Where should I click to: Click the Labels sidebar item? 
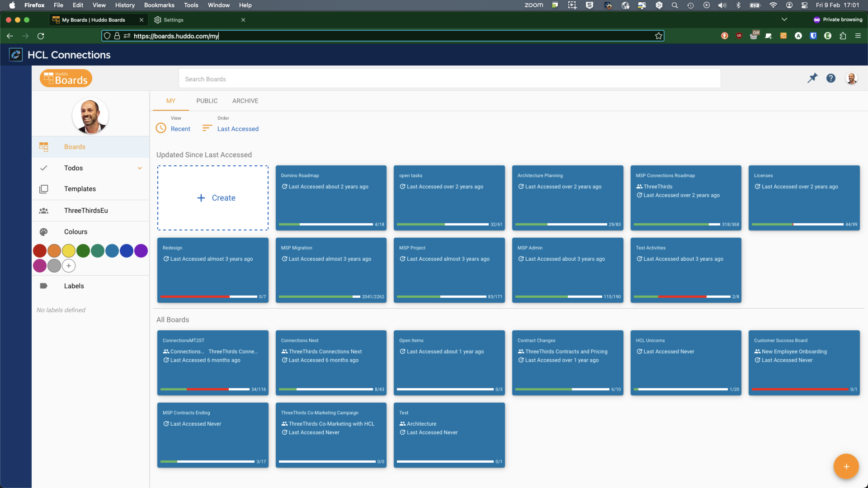tap(90, 286)
